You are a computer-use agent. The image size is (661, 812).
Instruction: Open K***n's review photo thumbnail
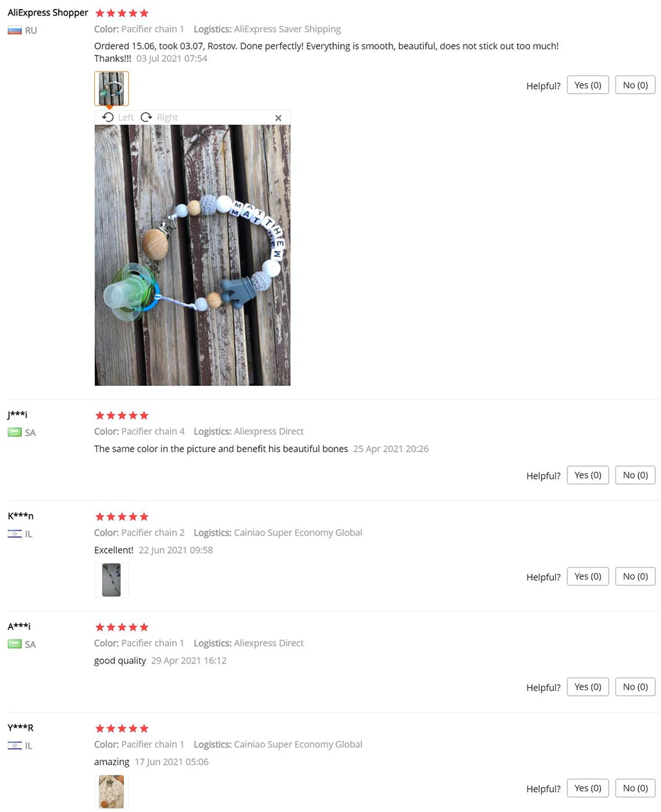tap(111, 580)
